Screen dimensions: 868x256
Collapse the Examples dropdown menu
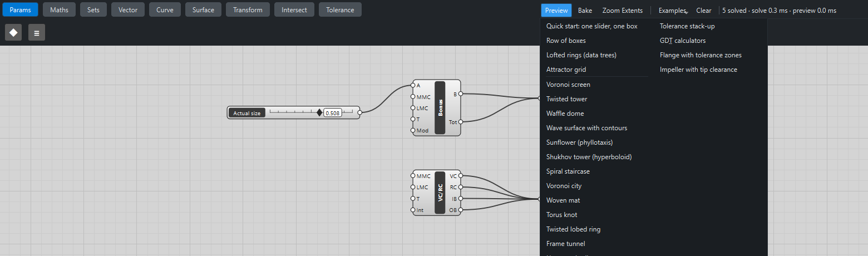pyautogui.click(x=673, y=10)
